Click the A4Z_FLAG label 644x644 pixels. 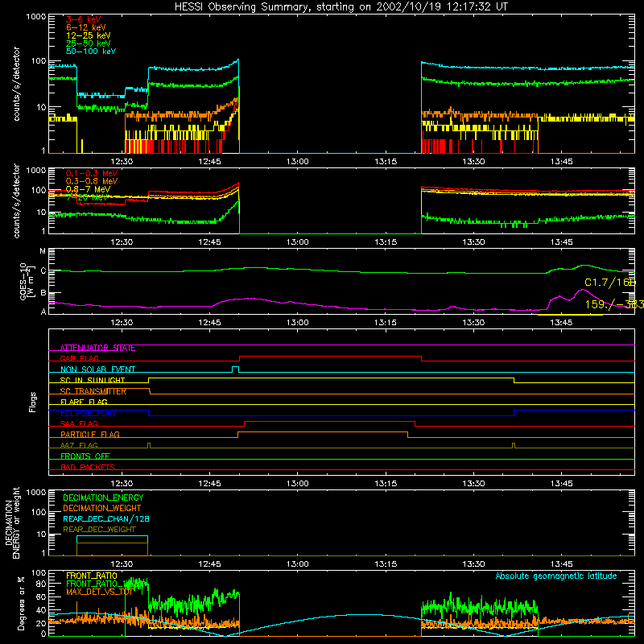[79, 445]
